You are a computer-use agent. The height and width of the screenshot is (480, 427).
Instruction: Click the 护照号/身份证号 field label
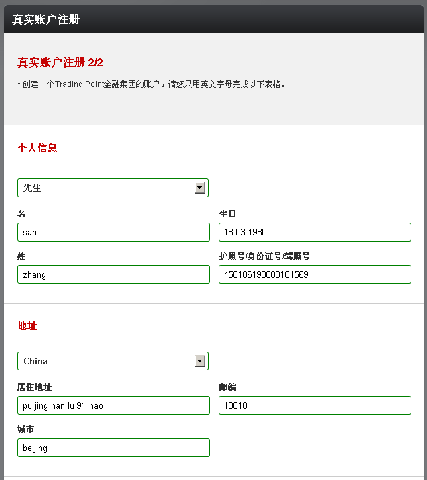point(264,256)
